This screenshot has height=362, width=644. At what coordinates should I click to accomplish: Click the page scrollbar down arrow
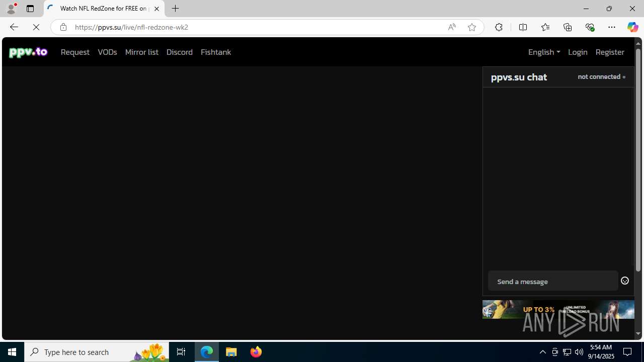coord(638,333)
